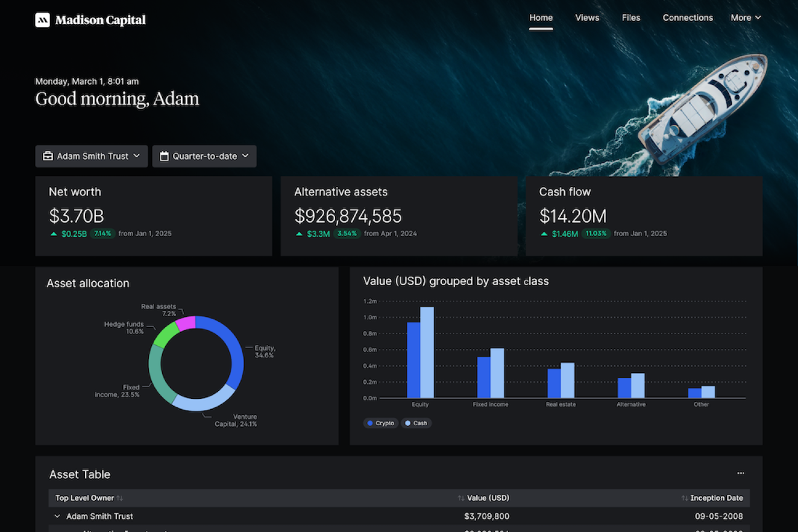This screenshot has height=532, width=798.
Task: Click sort arrows beside Value (USD) column
Action: tap(461, 498)
